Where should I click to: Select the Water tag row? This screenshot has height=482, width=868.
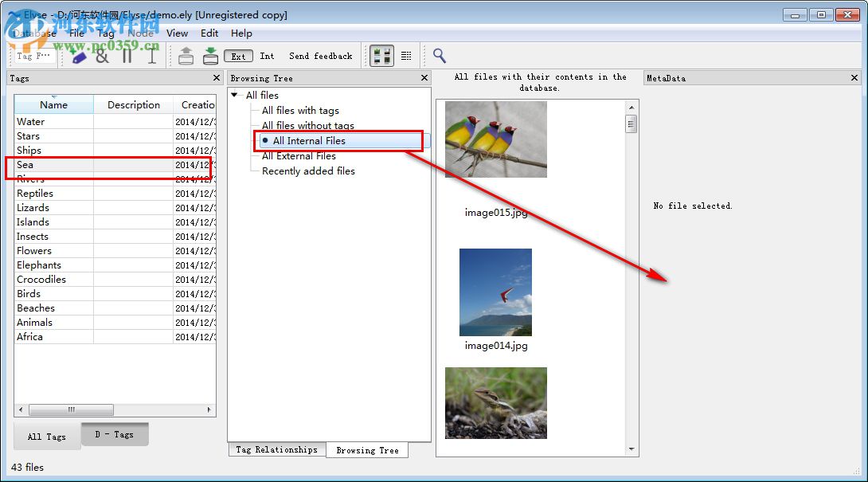tap(115, 121)
